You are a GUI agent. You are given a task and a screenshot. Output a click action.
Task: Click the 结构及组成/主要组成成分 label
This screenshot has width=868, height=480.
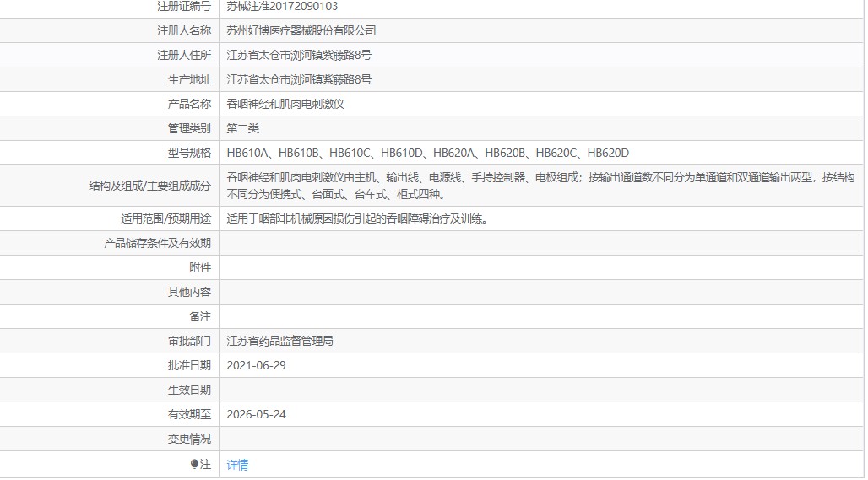149,186
